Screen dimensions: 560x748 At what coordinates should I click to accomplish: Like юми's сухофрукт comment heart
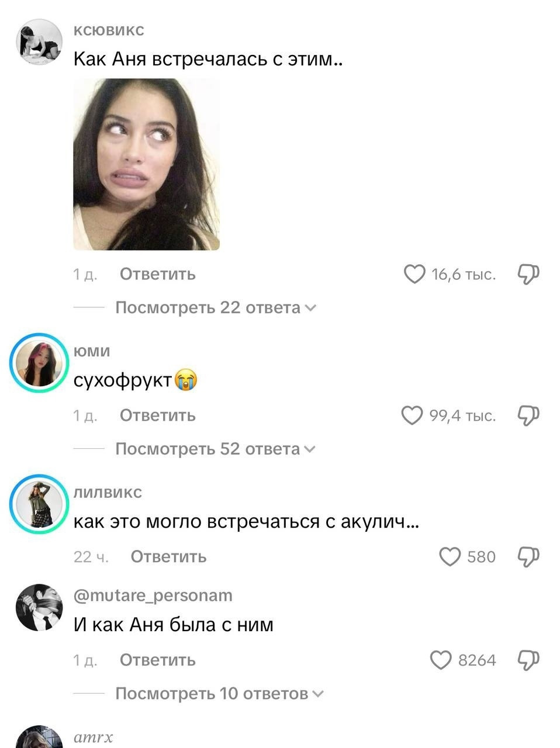pos(412,415)
